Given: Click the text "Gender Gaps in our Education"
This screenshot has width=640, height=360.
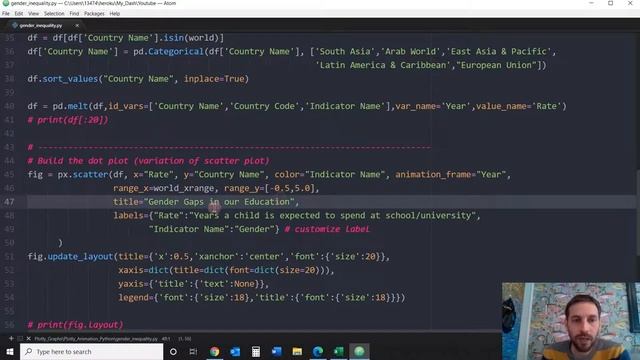Looking at the screenshot, I should [x=219, y=202].
